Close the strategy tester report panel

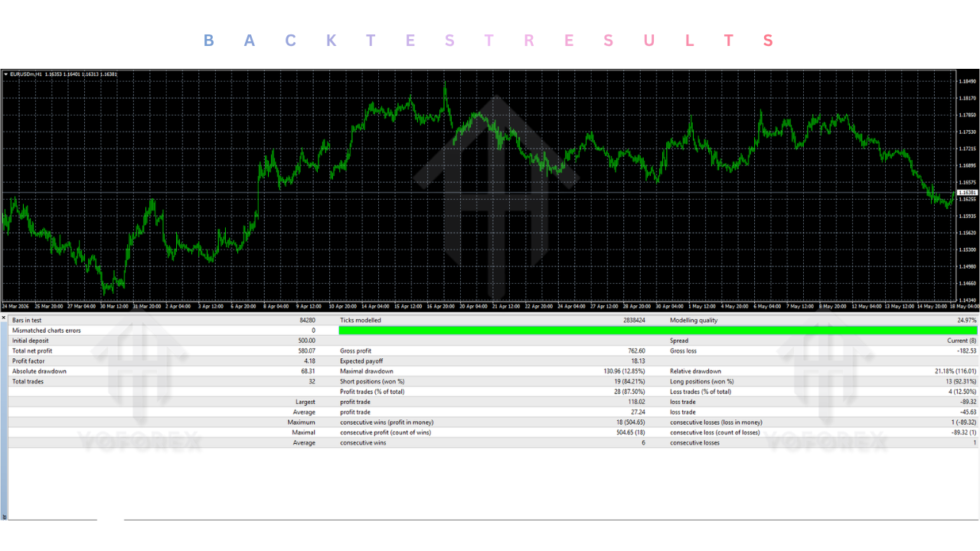tap(4, 318)
